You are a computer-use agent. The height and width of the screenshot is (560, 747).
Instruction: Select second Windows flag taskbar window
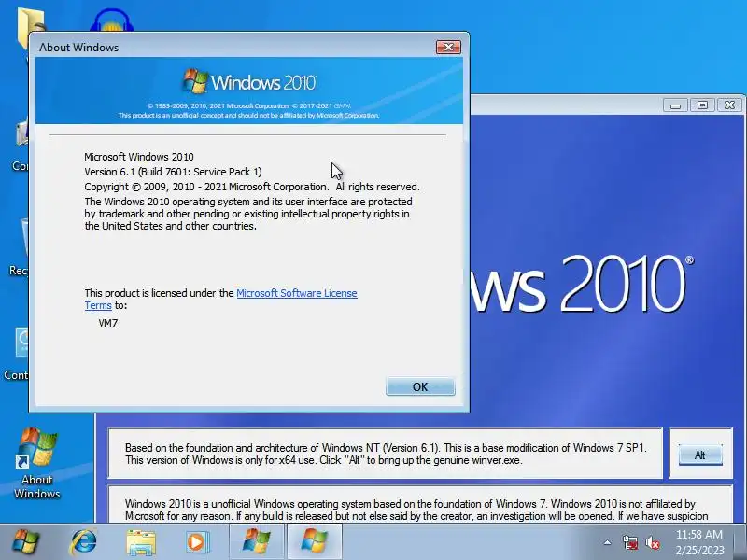pos(315,542)
